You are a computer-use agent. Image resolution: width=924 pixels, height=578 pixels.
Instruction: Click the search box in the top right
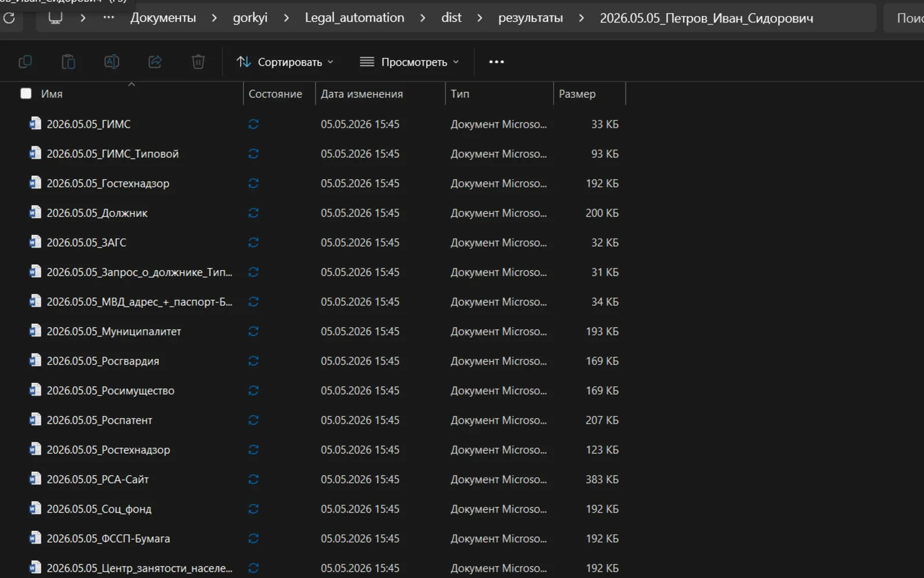point(904,18)
